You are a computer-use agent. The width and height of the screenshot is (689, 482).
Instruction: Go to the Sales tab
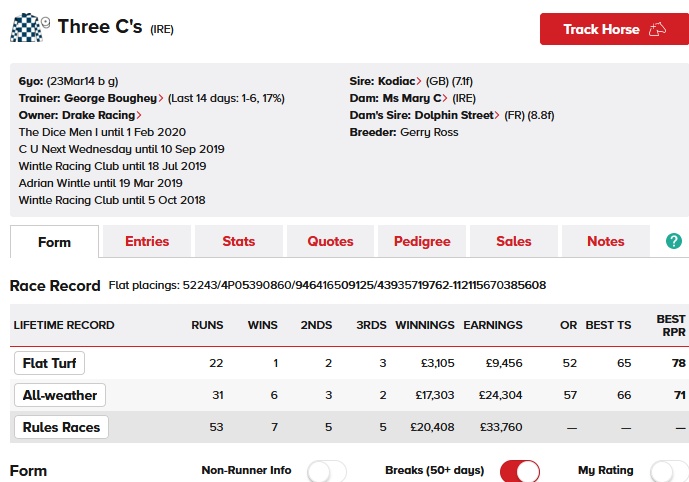click(x=514, y=241)
